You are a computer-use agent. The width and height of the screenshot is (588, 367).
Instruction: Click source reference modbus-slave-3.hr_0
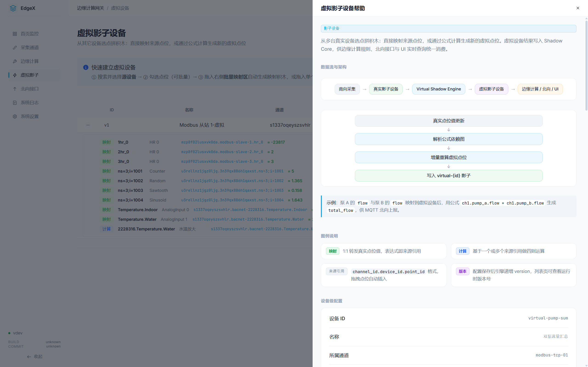point(222,162)
